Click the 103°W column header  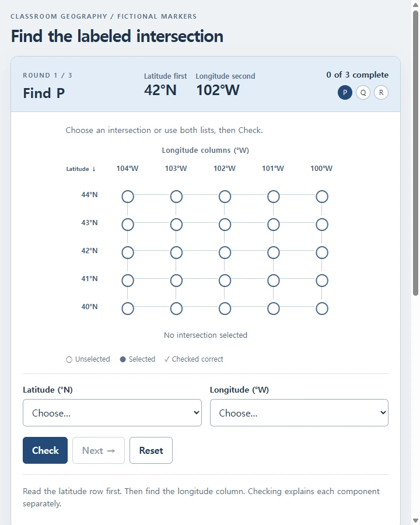point(176,169)
